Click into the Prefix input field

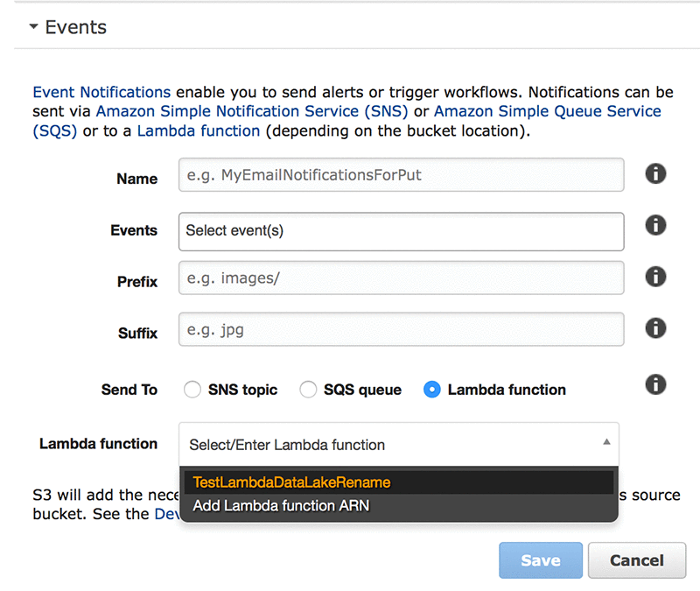pos(401,278)
